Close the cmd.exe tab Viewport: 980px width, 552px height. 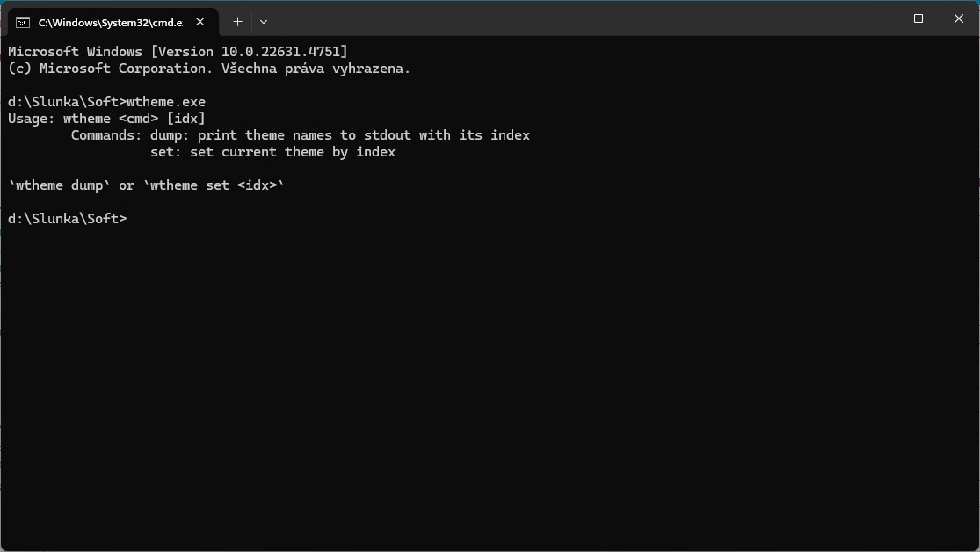pyautogui.click(x=200, y=22)
